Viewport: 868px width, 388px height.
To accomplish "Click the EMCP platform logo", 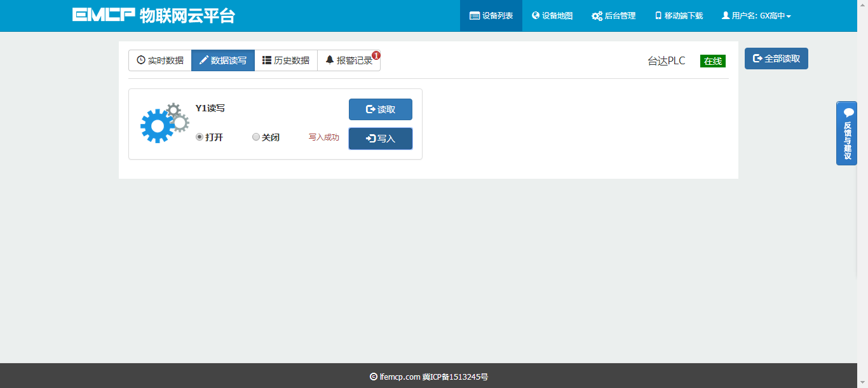I will coord(153,15).
